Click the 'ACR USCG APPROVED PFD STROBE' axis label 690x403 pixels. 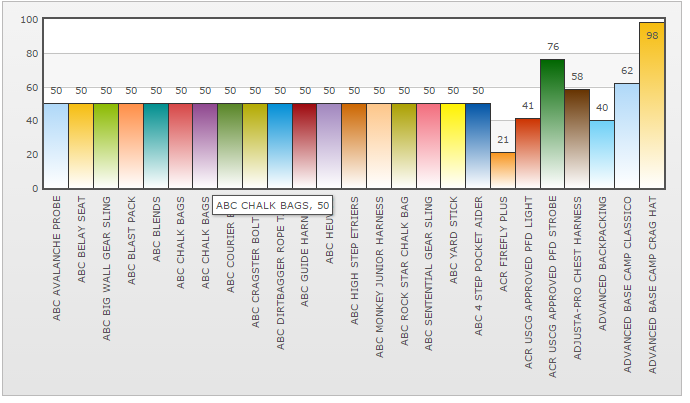553,287
